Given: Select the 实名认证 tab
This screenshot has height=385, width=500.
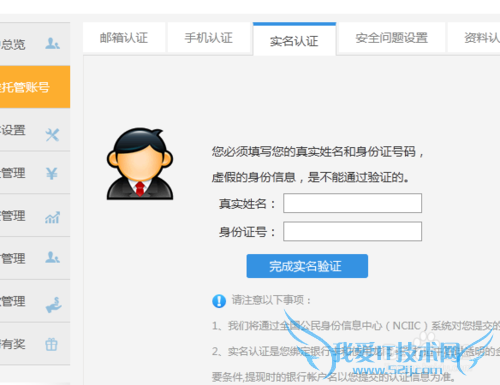Looking at the screenshot, I should [294, 39].
